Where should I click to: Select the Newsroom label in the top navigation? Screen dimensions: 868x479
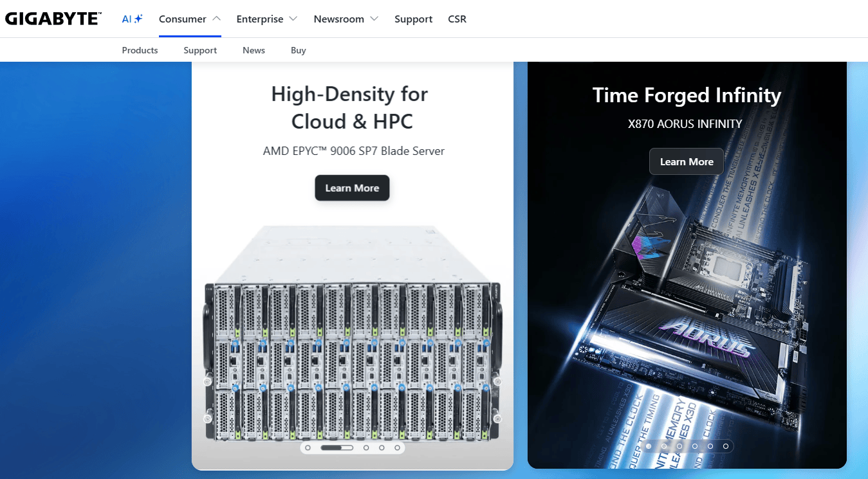click(339, 19)
